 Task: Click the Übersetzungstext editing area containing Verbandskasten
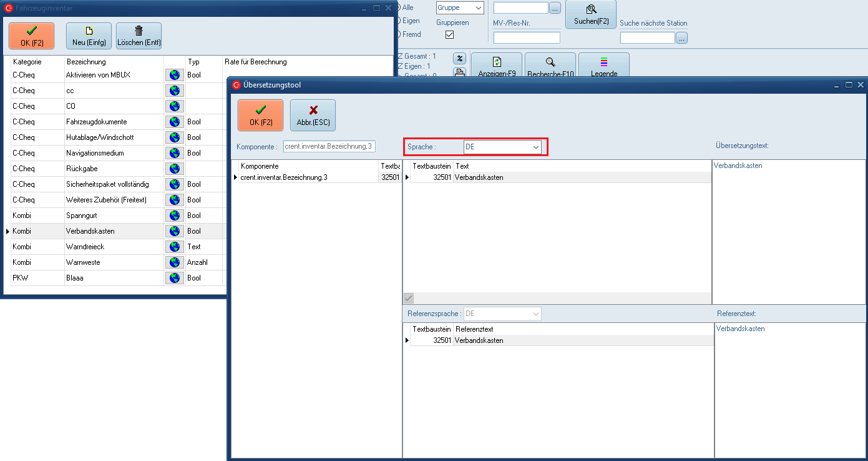point(789,232)
